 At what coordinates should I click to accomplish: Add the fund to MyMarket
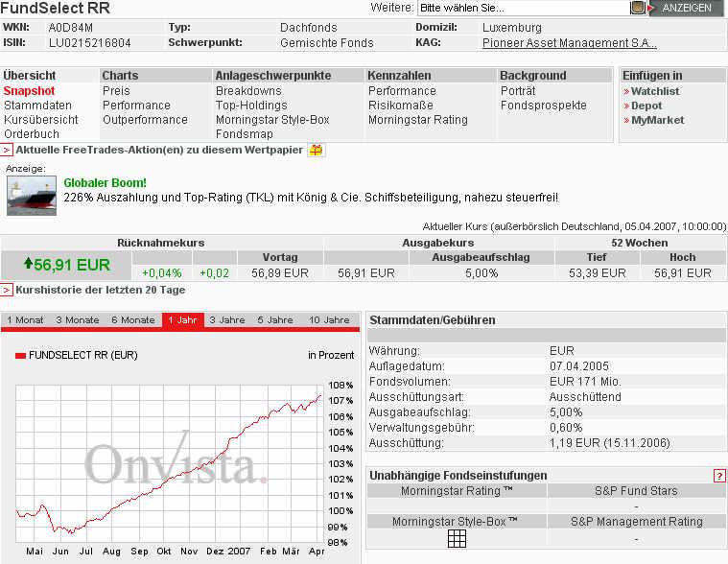tap(657, 120)
